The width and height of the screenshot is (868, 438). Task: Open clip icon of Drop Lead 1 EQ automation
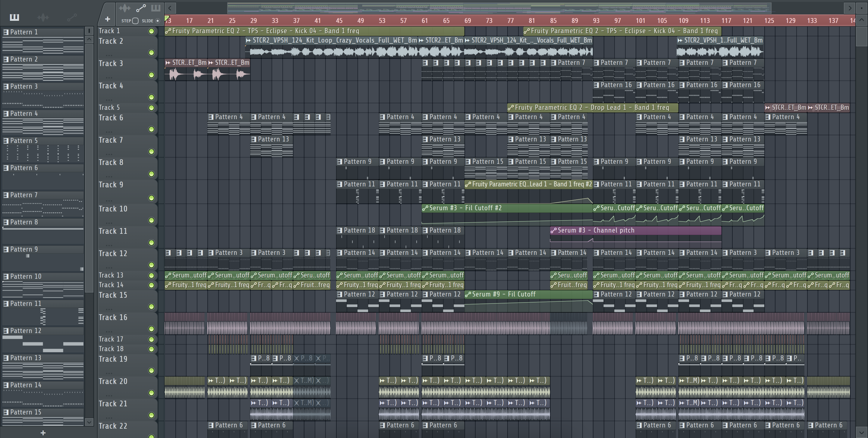tap(511, 108)
